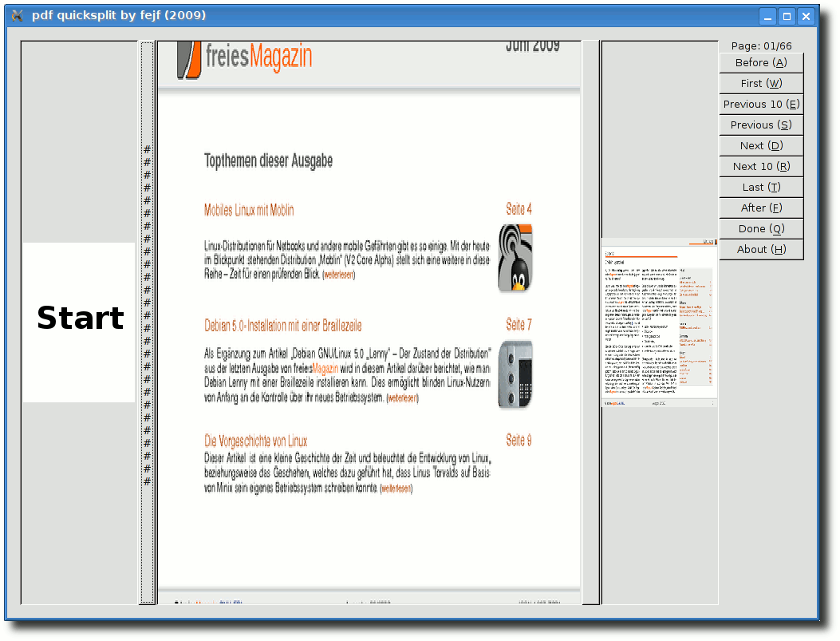Click the 'Seite 9' page reference
The height and width of the screenshot is (641, 840).
pyautogui.click(x=519, y=441)
